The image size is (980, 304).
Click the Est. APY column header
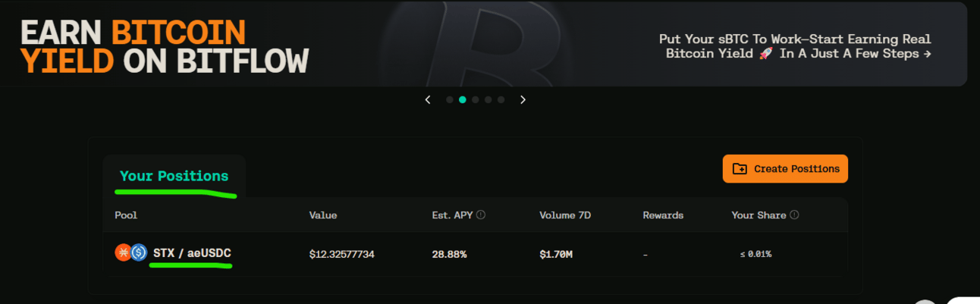click(x=452, y=215)
